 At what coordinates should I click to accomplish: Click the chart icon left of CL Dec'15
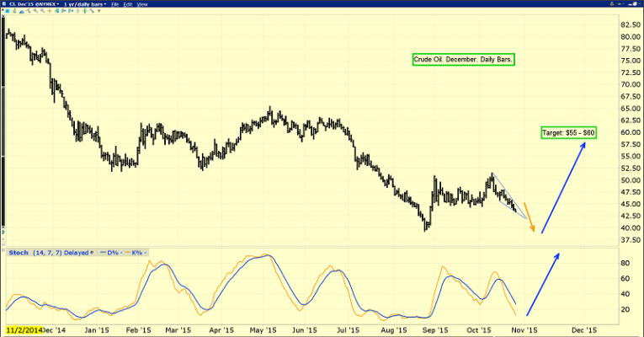[6, 5]
